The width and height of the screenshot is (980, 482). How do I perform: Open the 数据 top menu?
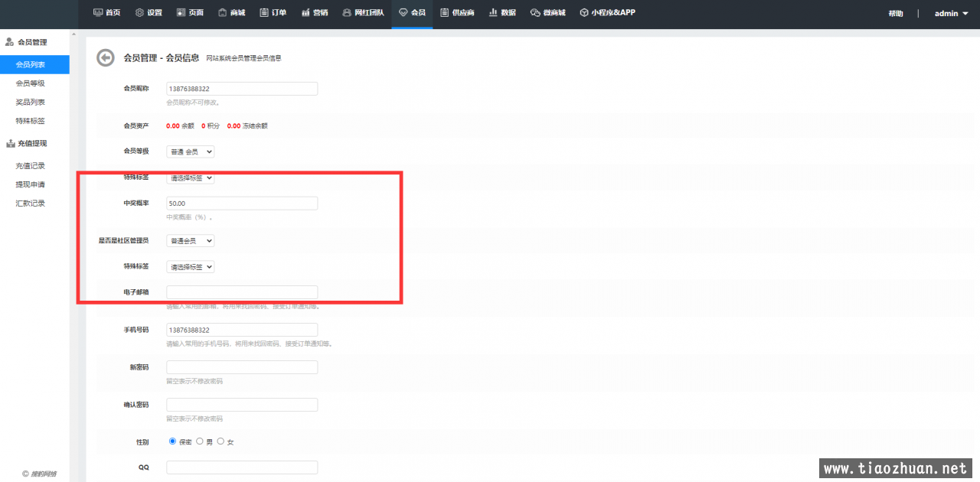coord(502,13)
